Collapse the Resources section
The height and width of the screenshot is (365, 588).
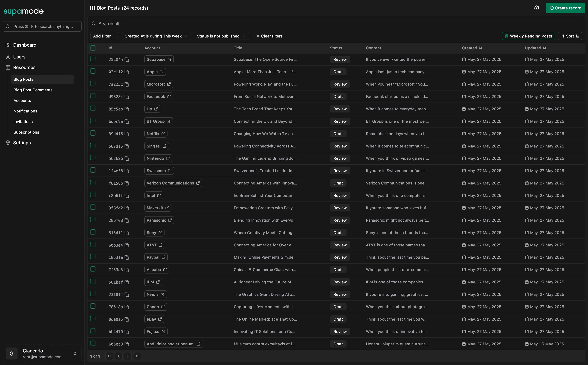point(24,67)
